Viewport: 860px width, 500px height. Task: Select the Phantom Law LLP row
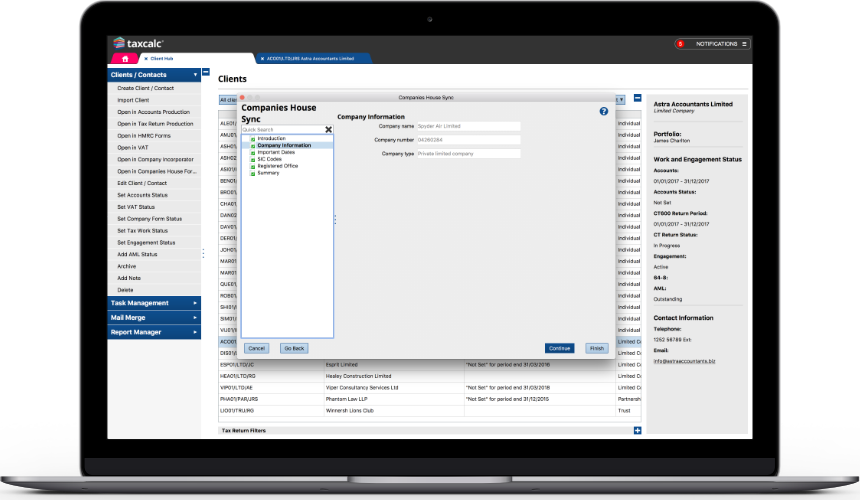(x=429, y=399)
